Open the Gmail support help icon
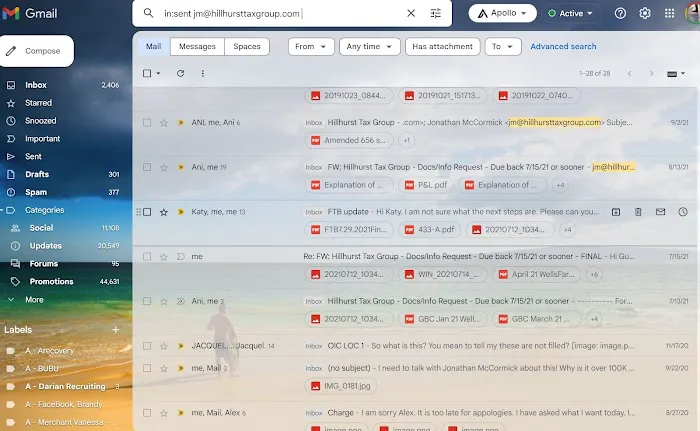 pyautogui.click(x=620, y=14)
